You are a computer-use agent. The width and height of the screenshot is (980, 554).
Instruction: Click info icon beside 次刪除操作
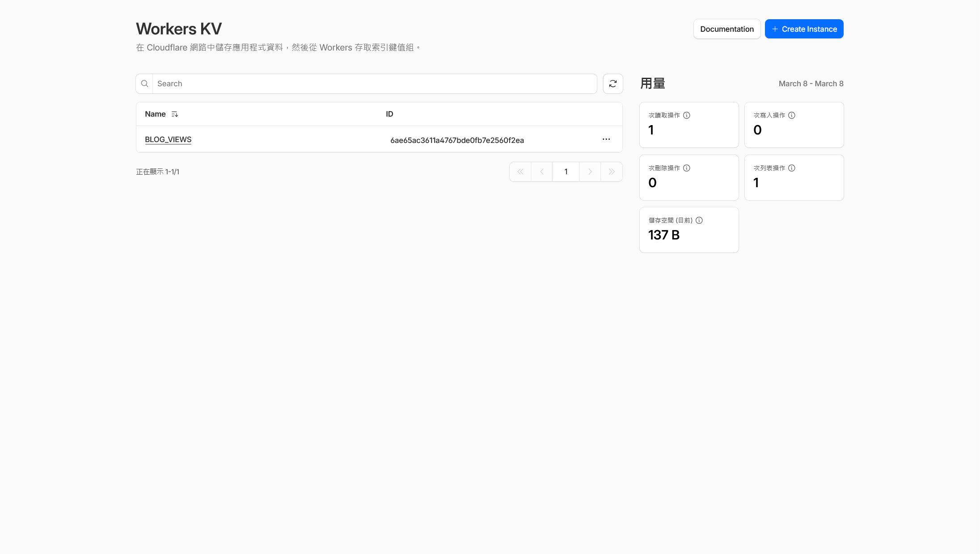[x=687, y=168]
